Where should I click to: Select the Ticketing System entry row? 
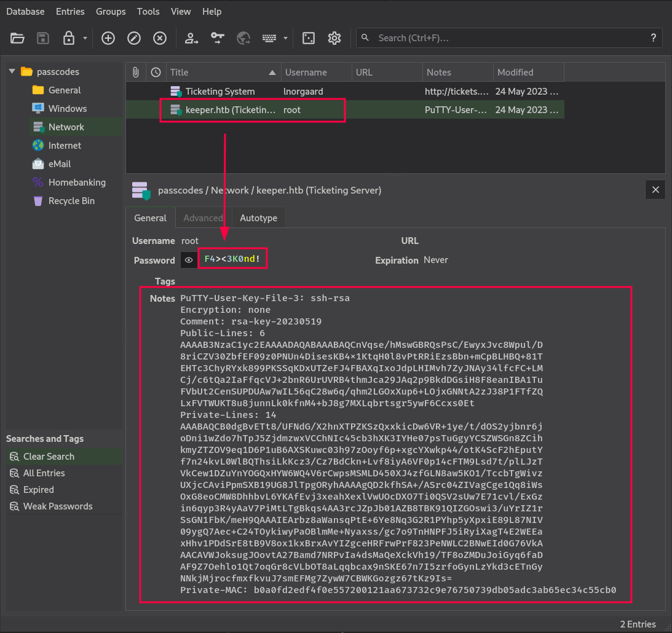point(220,92)
